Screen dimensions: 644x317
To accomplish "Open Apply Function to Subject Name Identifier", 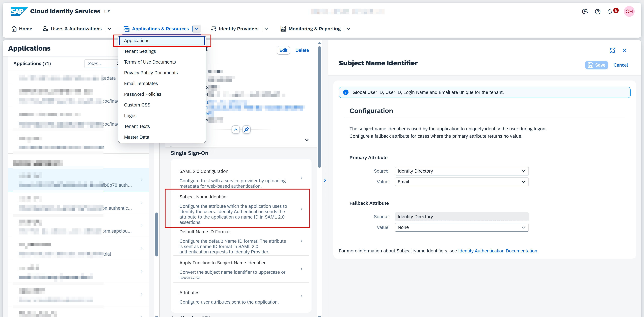I will pos(241,269).
